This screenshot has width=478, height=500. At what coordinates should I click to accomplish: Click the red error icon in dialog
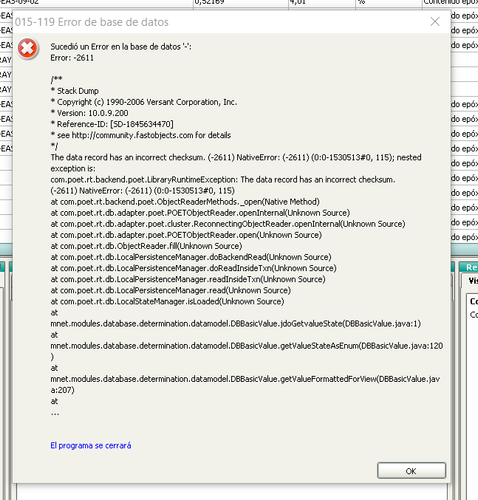coord(27,49)
